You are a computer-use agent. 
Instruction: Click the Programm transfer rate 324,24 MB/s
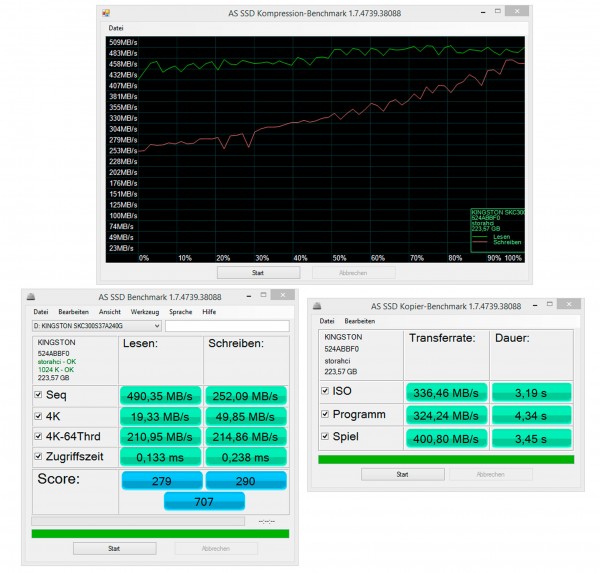point(446,415)
